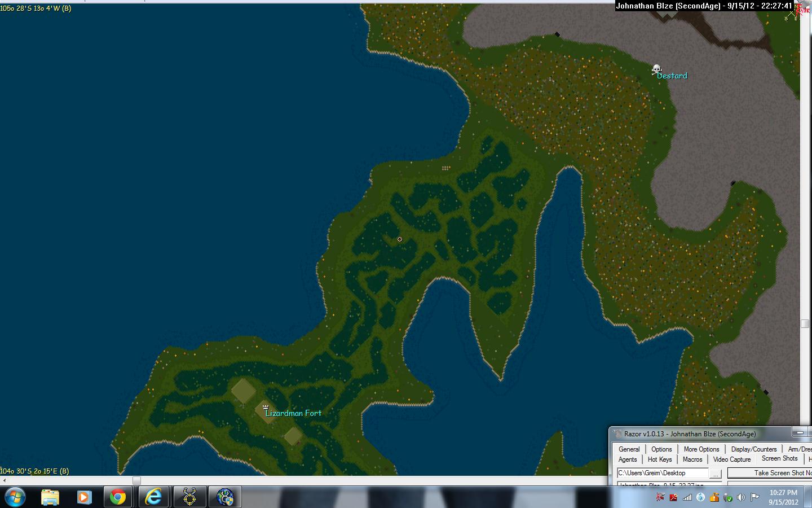Open the Hot Keys tab in Razor
Viewport: 812px width, 508px height.
pyautogui.click(x=660, y=459)
